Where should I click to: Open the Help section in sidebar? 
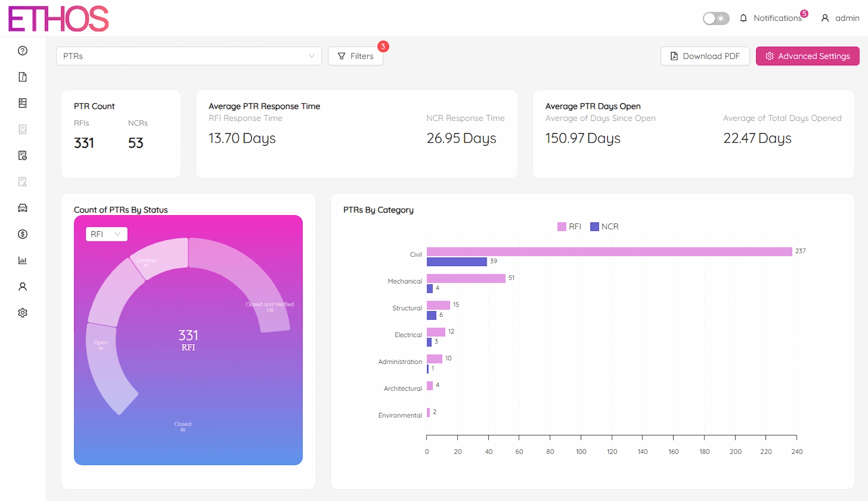click(x=22, y=51)
